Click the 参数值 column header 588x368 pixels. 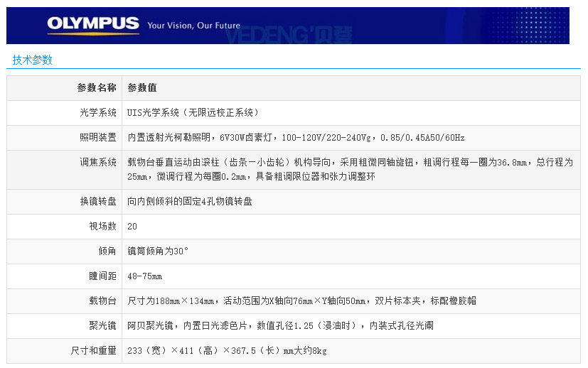[142, 87]
